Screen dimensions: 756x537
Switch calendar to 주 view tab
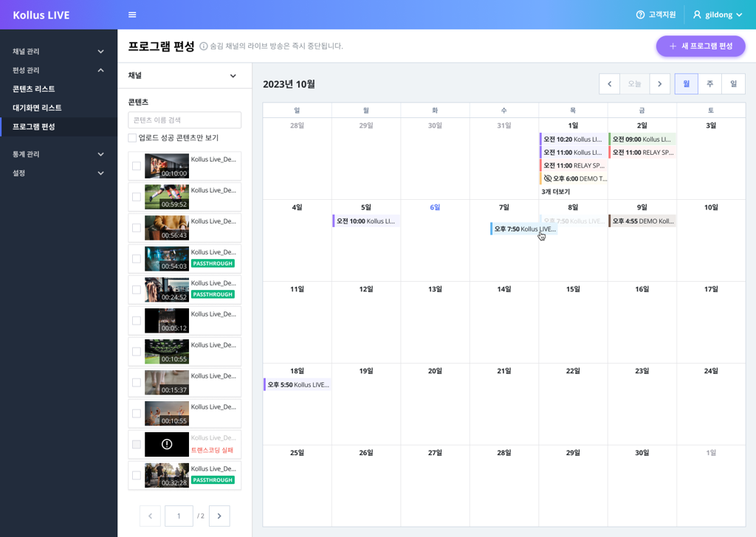pos(709,84)
